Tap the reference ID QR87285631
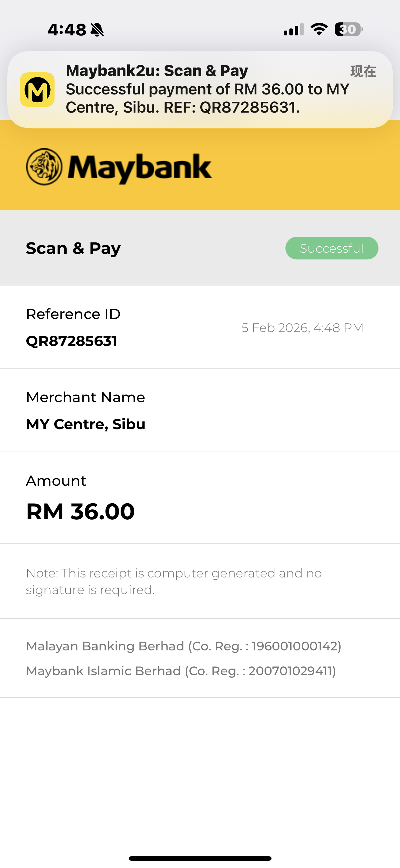Image resolution: width=400 pixels, height=868 pixels. [x=72, y=341]
